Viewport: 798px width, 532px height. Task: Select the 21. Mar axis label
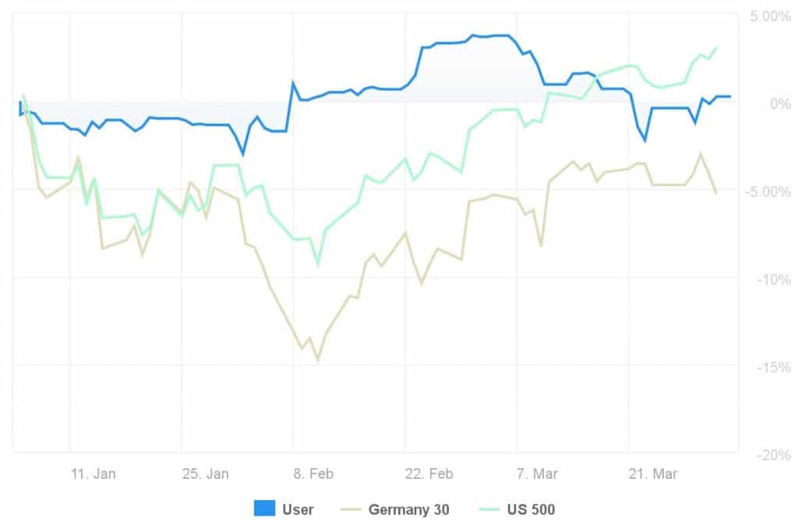coord(653,474)
